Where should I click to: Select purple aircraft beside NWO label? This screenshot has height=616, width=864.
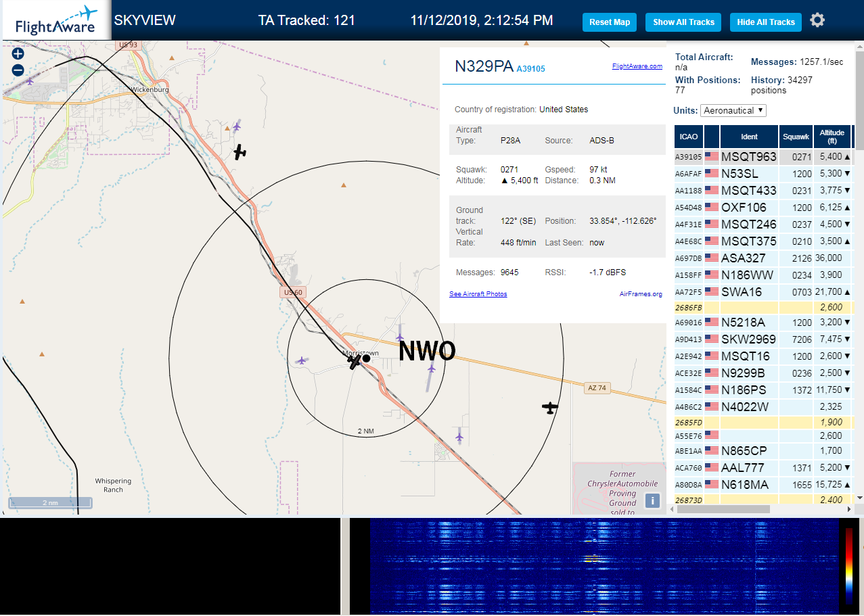431,369
